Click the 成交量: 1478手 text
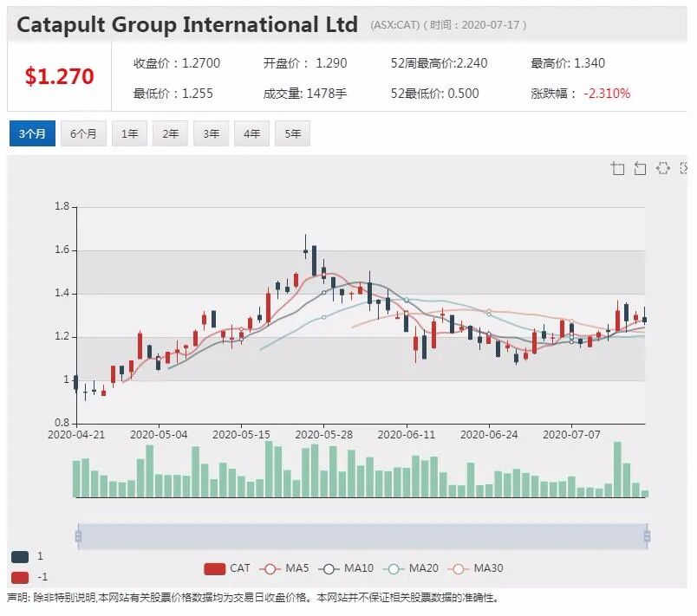The height and width of the screenshot is (616, 697). pos(305,94)
